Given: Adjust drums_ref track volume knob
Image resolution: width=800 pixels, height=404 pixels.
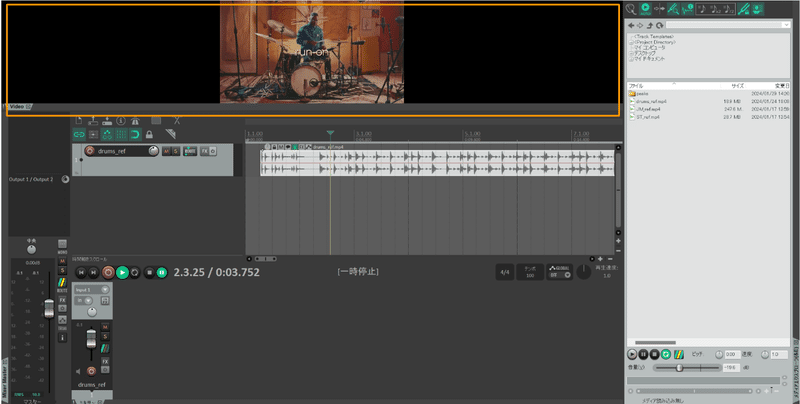Looking at the screenshot, I should [153, 151].
